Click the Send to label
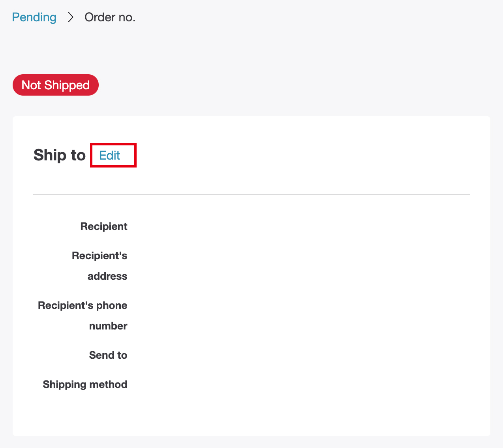Image resolution: width=503 pixels, height=448 pixels. pyautogui.click(x=108, y=355)
